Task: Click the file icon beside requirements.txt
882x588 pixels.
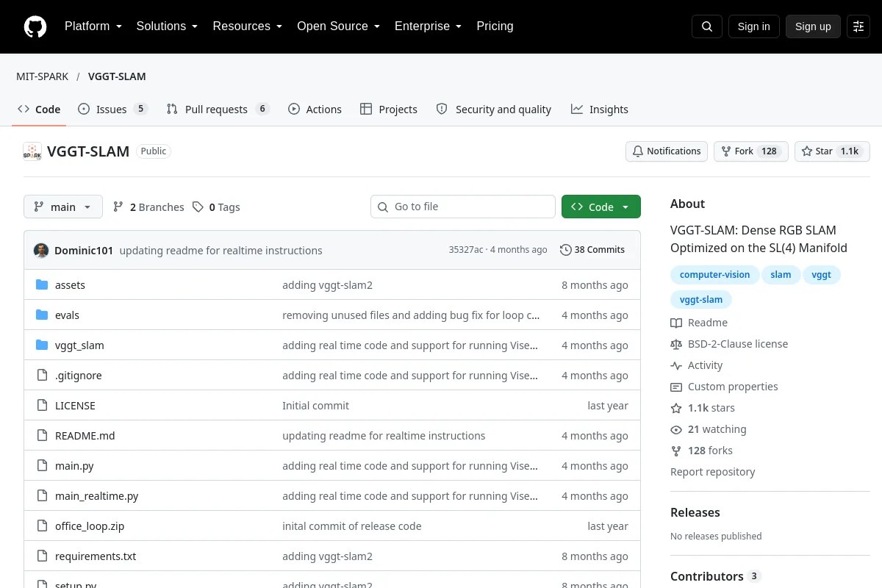Action: click(42, 556)
